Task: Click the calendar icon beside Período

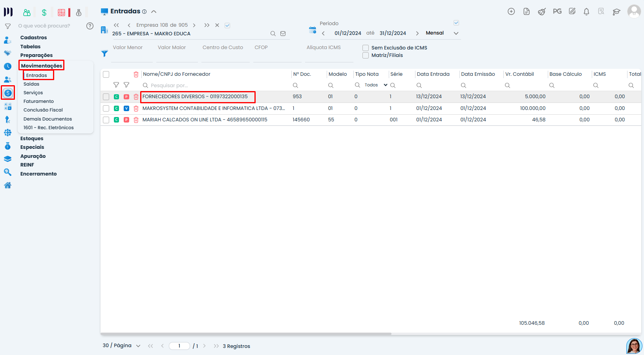Action: (313, 30)
